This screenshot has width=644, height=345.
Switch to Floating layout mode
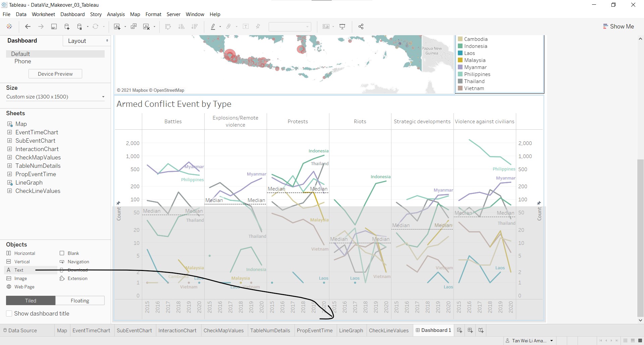[x=80, y=300]
